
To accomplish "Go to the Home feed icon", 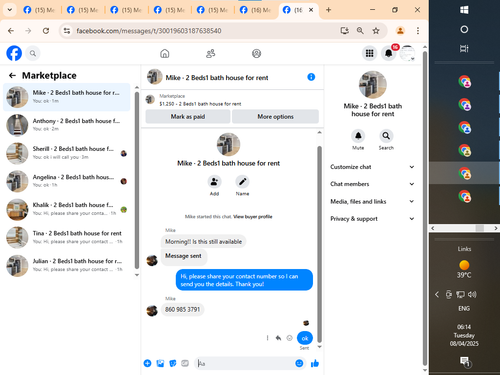I will click(x=165, y=53).
